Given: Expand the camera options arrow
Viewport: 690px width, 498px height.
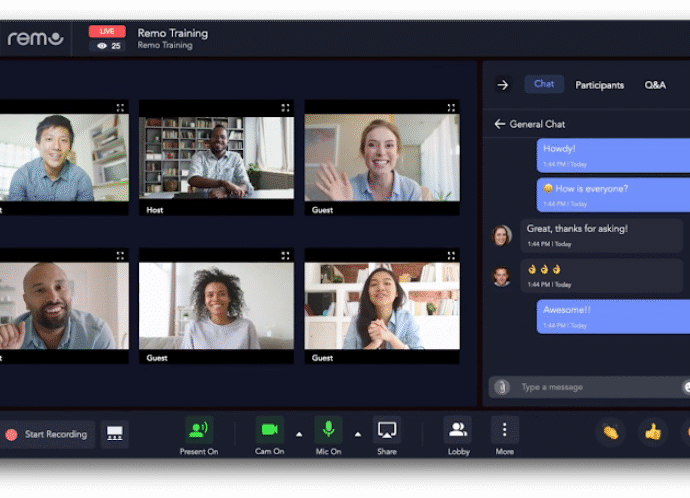Looking at the screenshot, I should (x=299, y=435).
